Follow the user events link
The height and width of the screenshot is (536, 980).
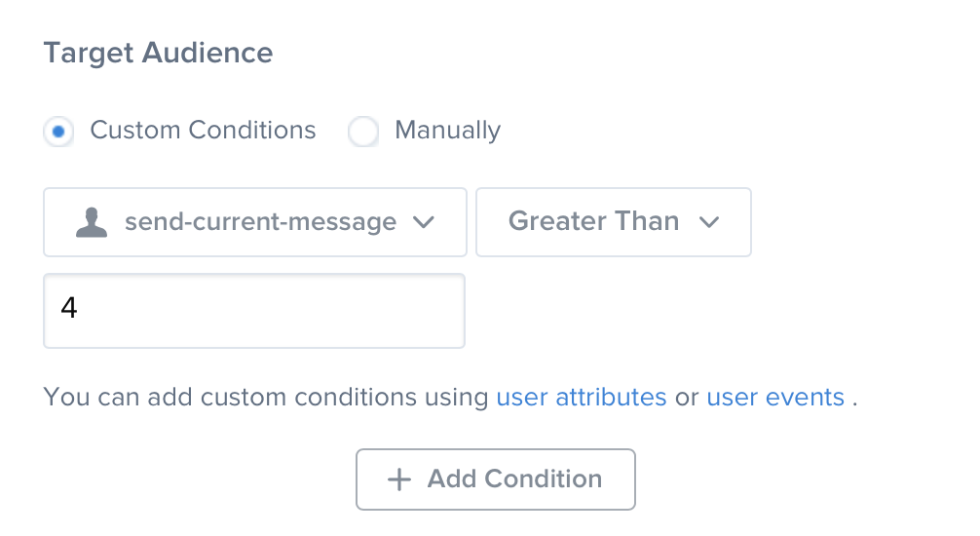[775, 397]
